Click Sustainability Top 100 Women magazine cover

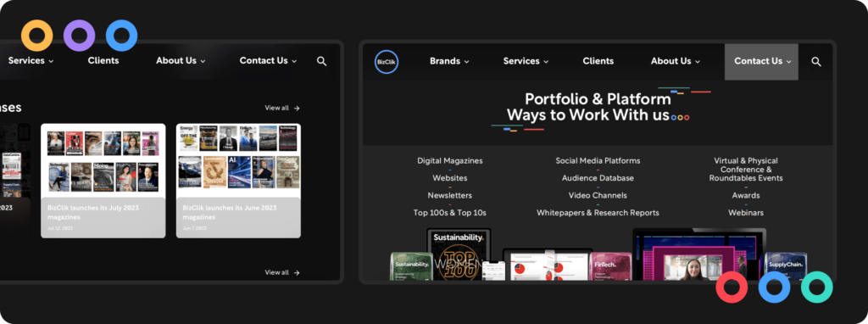tap(459, 254)
